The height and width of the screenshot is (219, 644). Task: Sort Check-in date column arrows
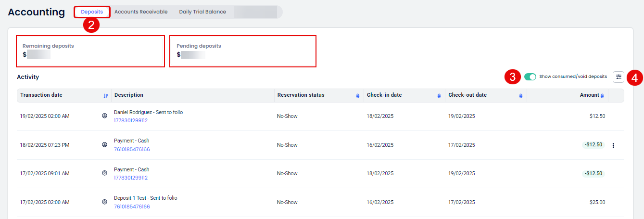point(439,96)
